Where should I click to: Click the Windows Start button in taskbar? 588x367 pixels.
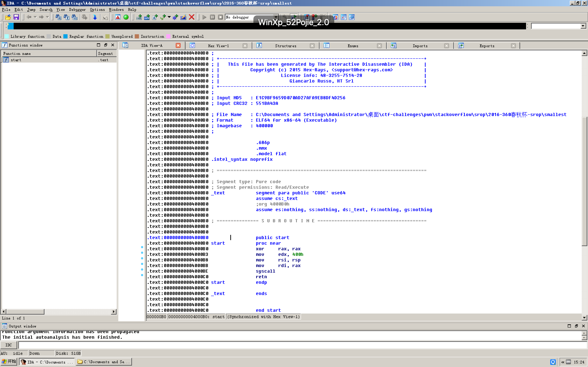coord(9,362)
